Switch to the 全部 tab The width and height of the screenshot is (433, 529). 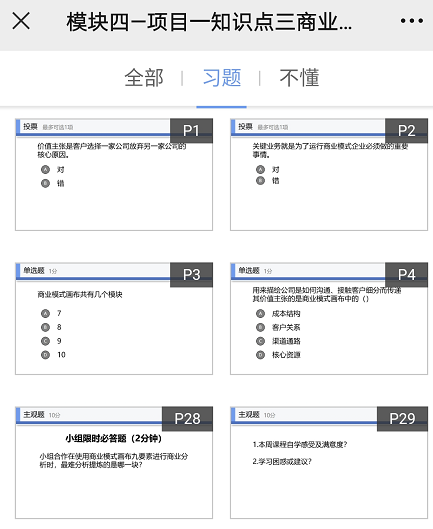click(144, 78)
